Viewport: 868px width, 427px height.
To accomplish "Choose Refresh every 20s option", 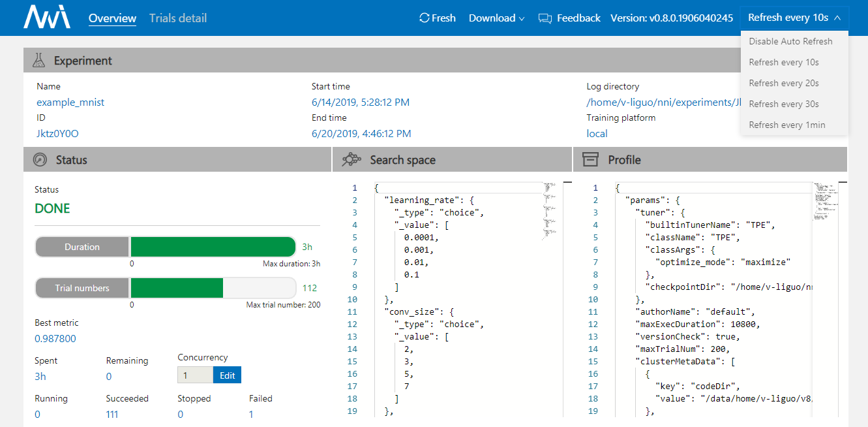I will (784, 83).
